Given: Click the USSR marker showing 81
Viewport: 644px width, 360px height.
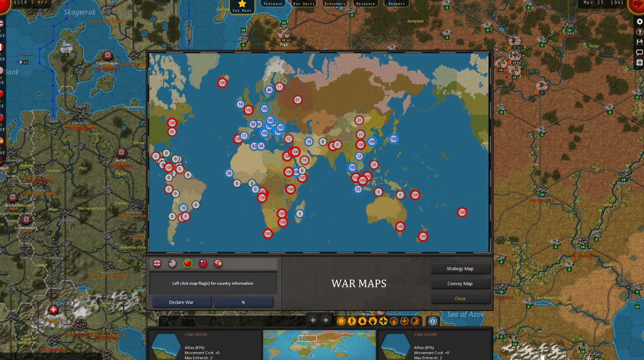Looking at the screenshot, I should pyautogui.click(x=297, y=100).
